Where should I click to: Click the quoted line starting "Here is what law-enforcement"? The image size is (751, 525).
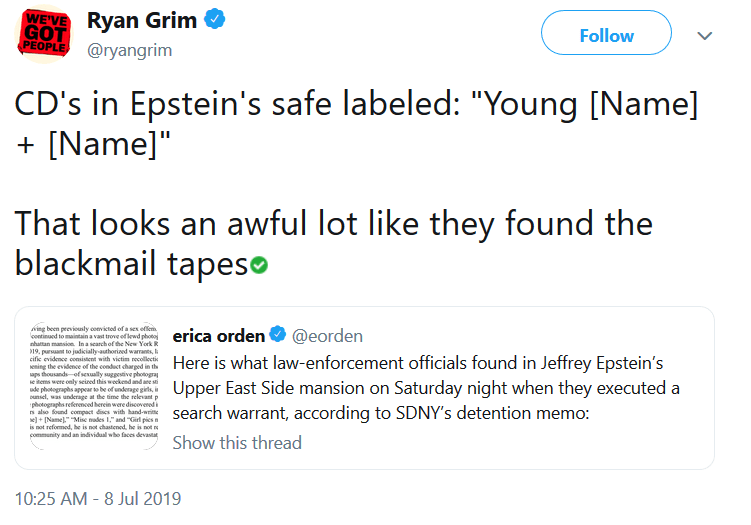pos(417,363)
